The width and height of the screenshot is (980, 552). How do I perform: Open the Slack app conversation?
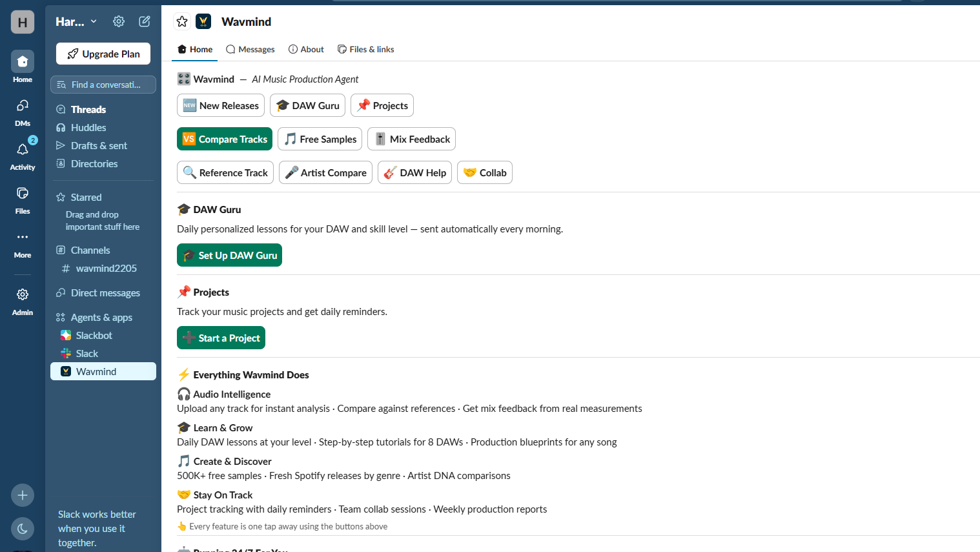click(103, 354)
